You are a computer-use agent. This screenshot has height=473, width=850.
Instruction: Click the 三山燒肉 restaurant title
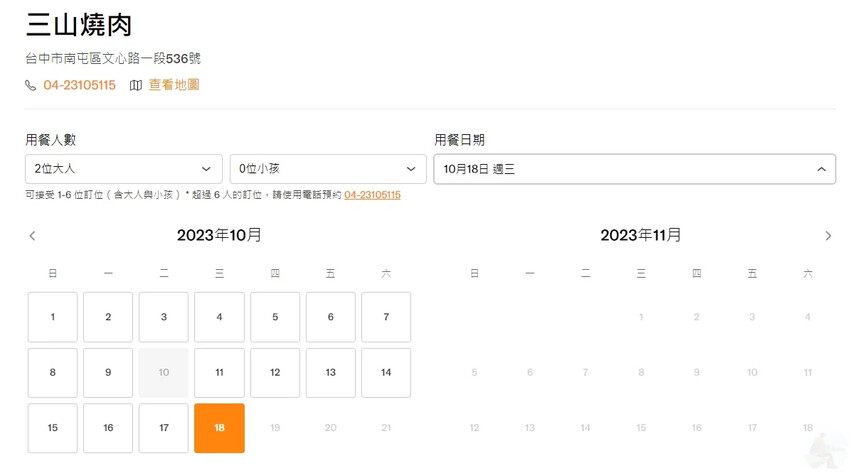point(79,25)
